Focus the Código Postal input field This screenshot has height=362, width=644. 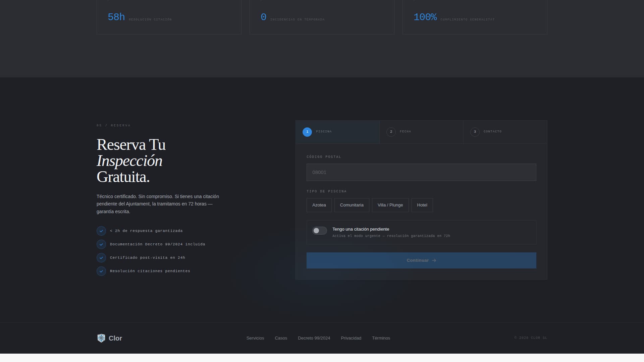pyautogui.click(x=421, y=172)
